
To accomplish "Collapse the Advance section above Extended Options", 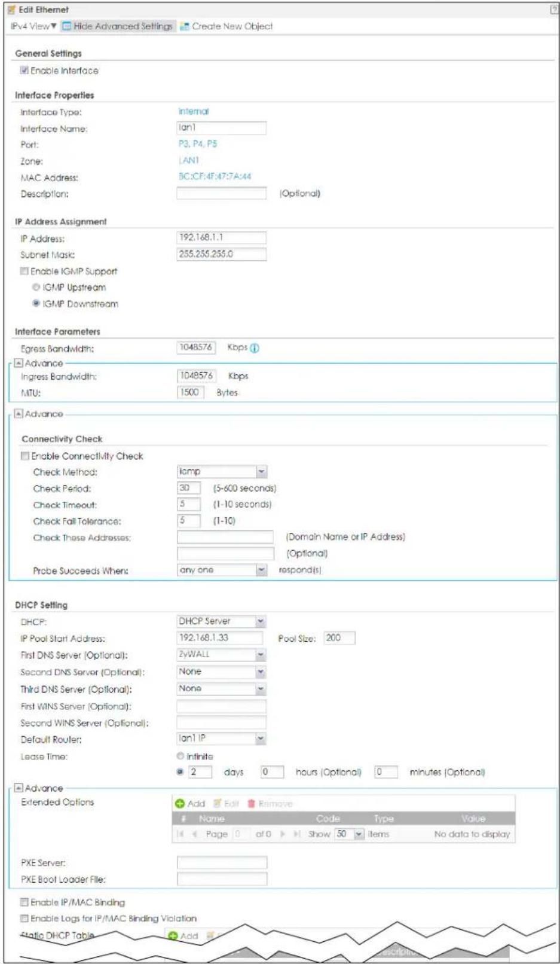I will click(19, 788).
